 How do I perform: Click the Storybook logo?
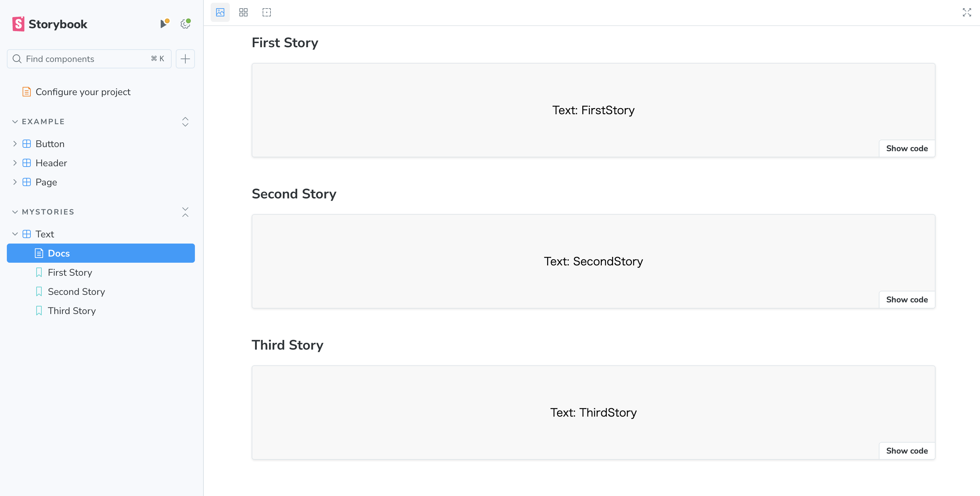point(50,24)
